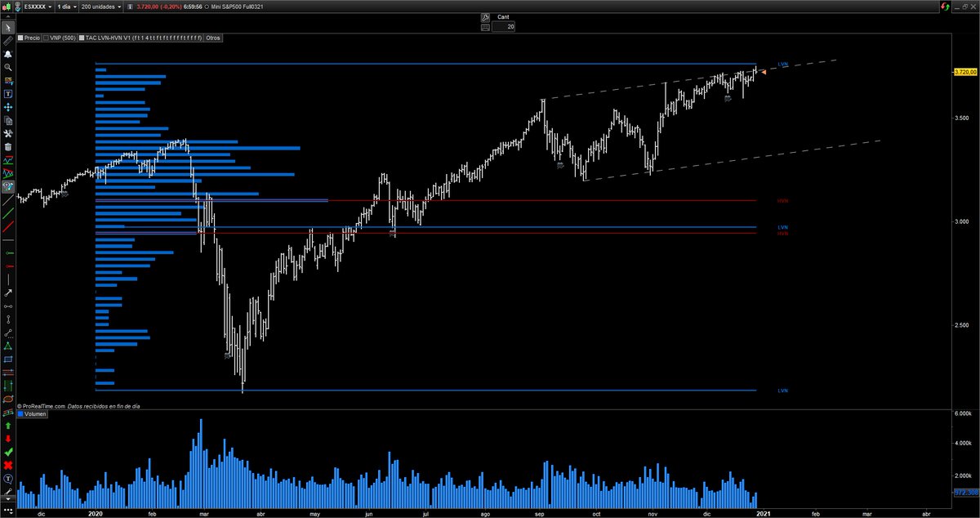
Task: Click the circled T text tool
Action: (x=7, y=479)
